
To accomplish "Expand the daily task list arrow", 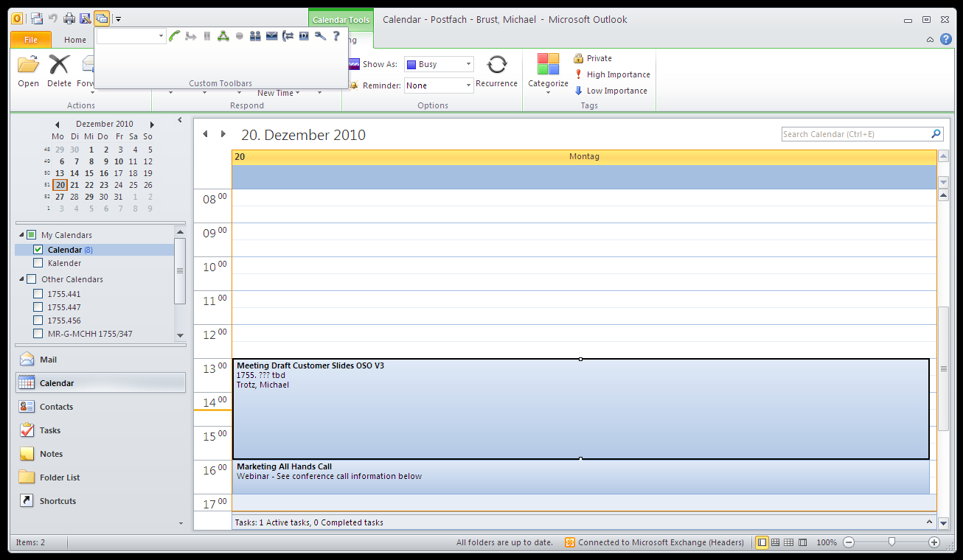I will coord(931,522).
